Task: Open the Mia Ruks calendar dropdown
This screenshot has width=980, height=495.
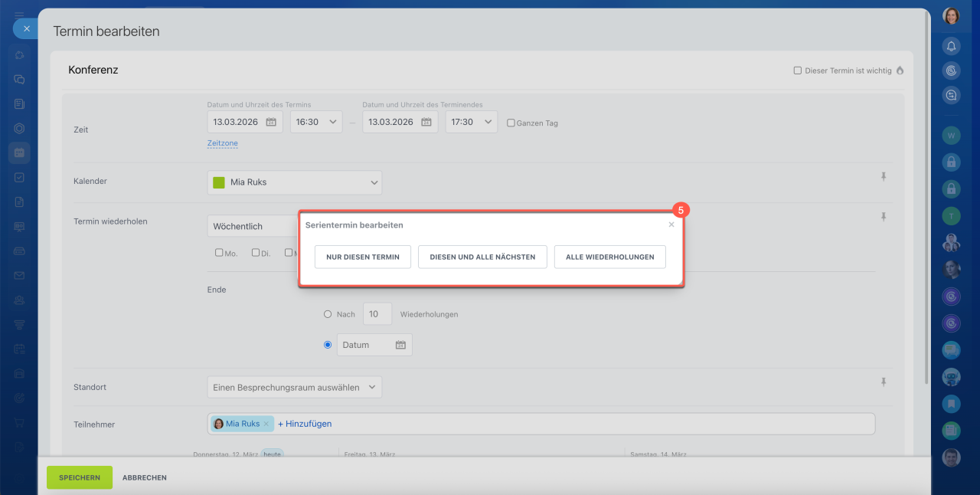Action: 294,182
